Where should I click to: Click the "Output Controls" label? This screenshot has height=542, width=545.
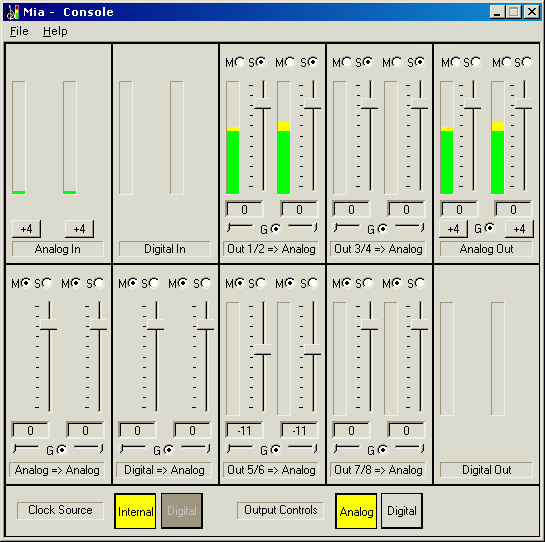click(280, 510)
